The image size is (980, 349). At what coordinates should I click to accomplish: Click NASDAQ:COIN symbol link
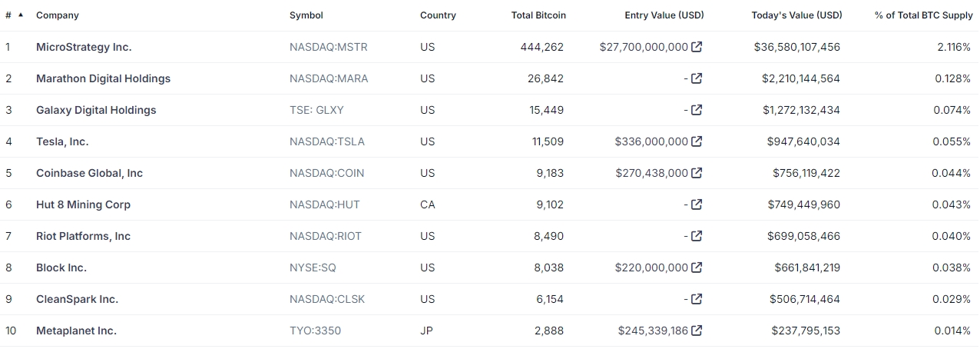pos(327,173)
